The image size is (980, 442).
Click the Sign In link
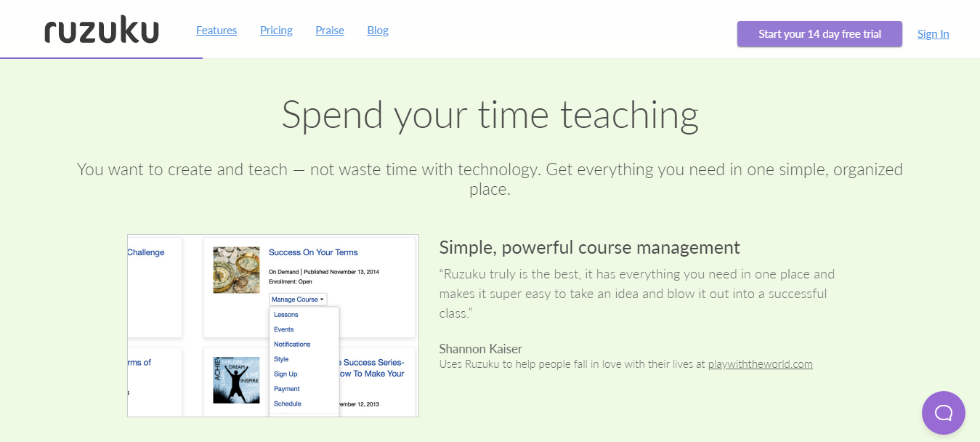(933, 34)
